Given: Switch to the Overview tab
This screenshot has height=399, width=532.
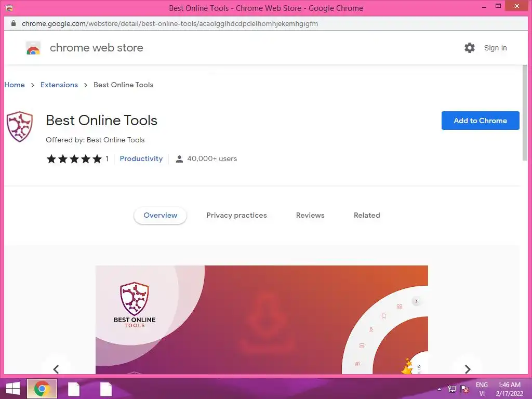Looking at the screenshot, I should (160, 216).
